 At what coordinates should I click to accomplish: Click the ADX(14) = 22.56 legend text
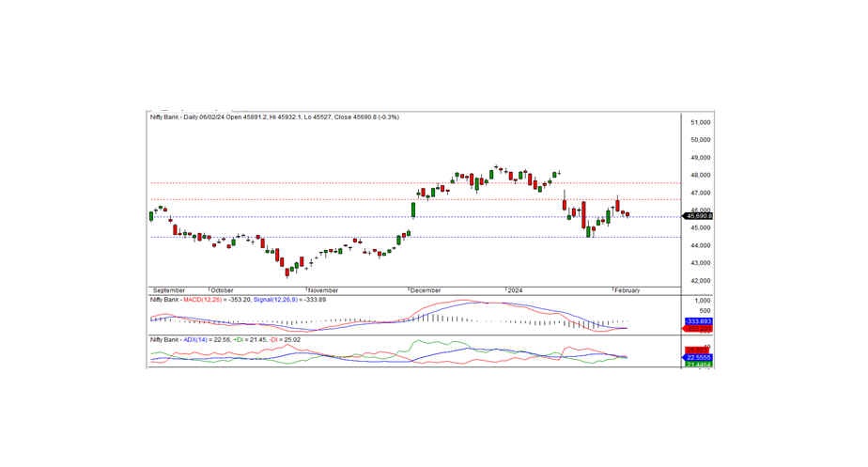(x=207, y=339)
